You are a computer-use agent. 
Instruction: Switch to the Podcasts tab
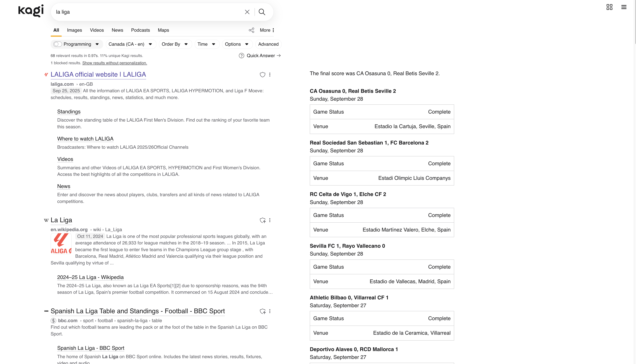tap(141, 30)
